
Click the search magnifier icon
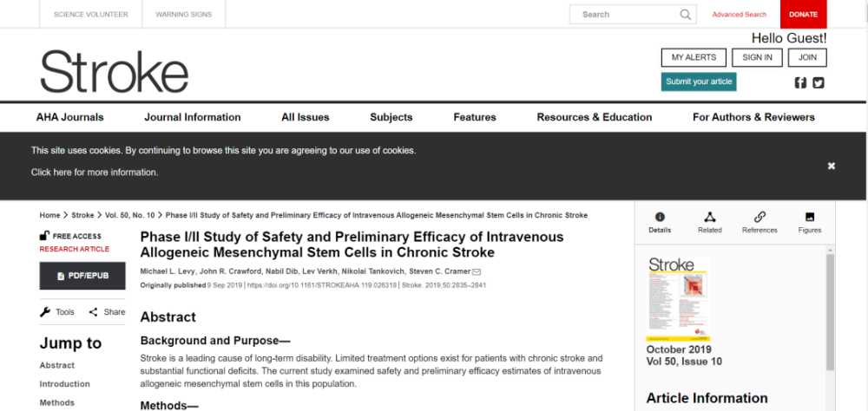click(686, 15)
